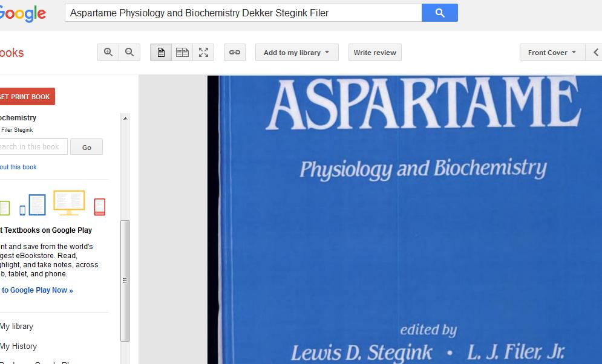Open My History link
This screenshot has width=602, height=364.
pyautogui.click(x=18, y=346)
